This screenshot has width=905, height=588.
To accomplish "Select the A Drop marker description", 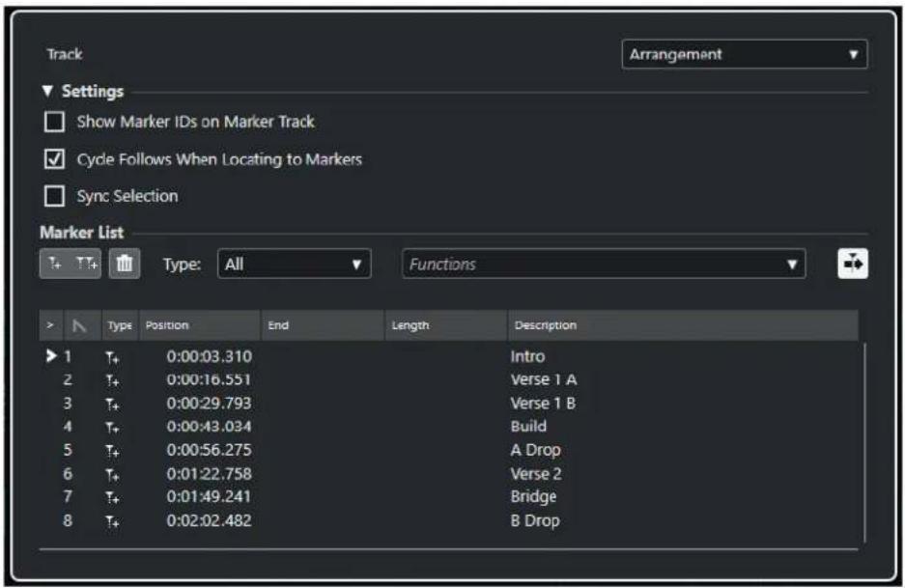I will click(536, 450).
